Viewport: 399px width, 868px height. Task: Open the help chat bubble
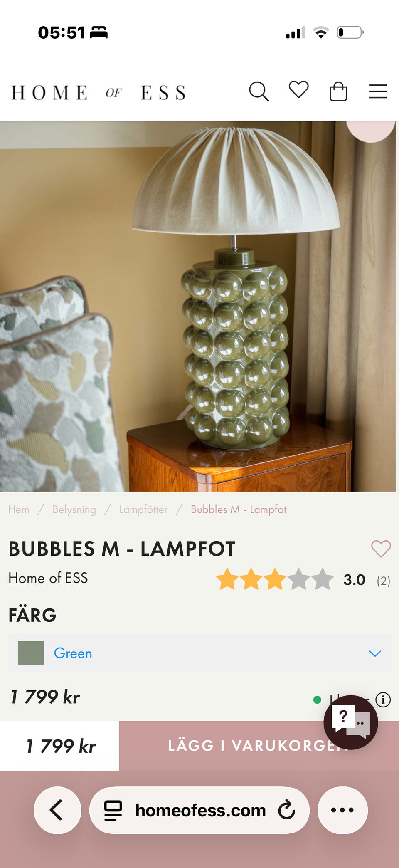point(351,722)
